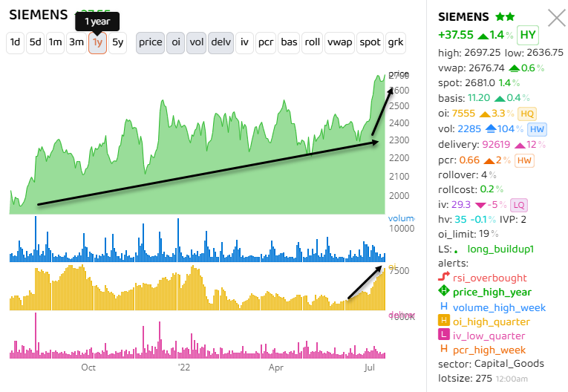
Task: Click the pcr orange up arrow
Action: pos(489,161)
